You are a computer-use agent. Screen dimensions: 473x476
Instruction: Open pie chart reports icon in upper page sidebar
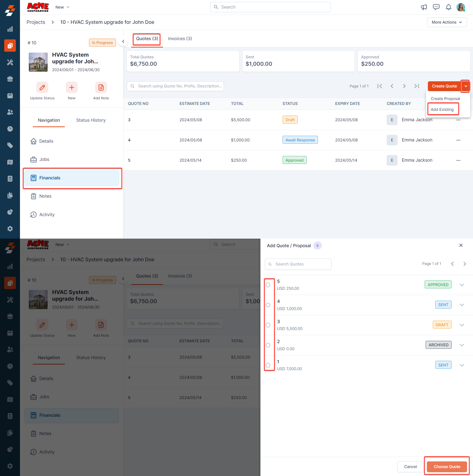[10, 212]
